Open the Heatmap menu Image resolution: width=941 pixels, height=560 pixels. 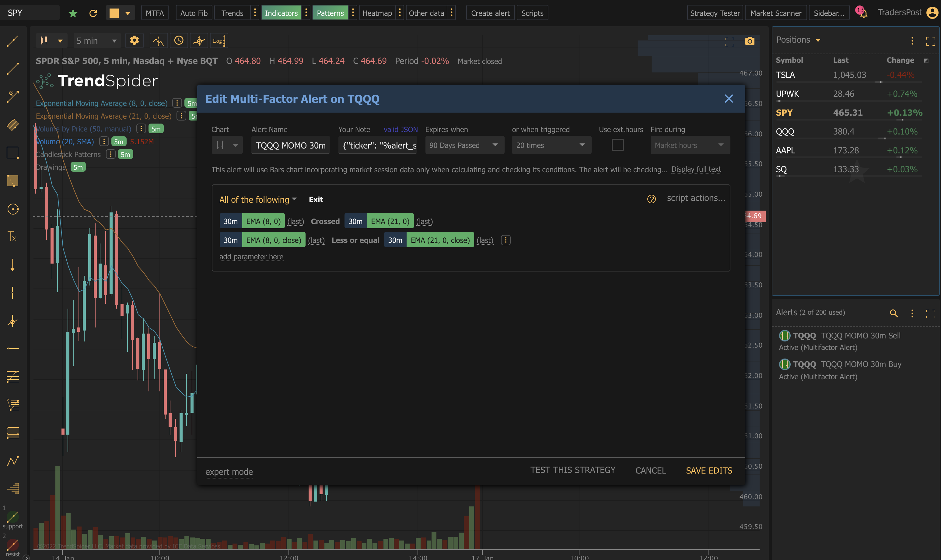377,13
